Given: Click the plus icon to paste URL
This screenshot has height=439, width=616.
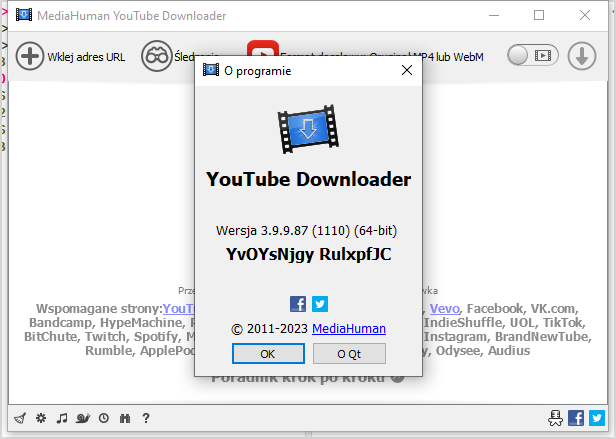Looking at the screenshot, I should 29,56.
